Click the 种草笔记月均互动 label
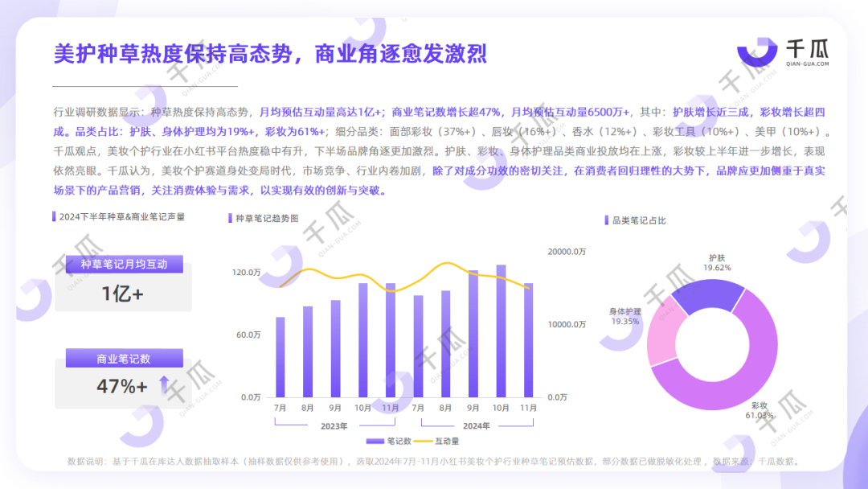868x489 pixels. tap(124, 264)
